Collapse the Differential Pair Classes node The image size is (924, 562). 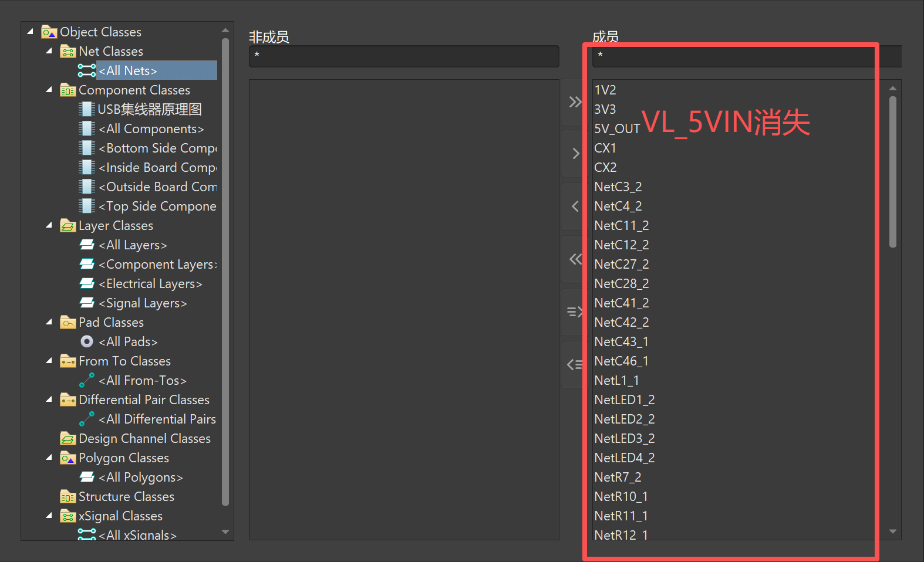pos(49,400)
